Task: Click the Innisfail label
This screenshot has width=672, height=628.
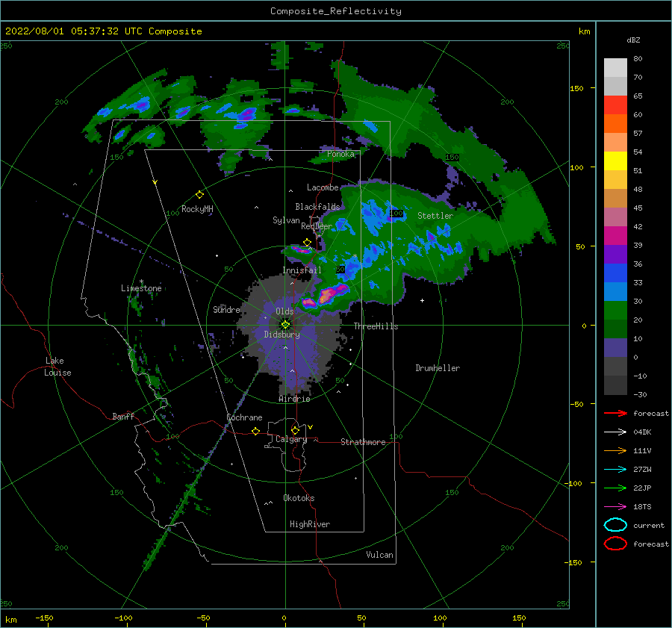Action: (302, 270)
